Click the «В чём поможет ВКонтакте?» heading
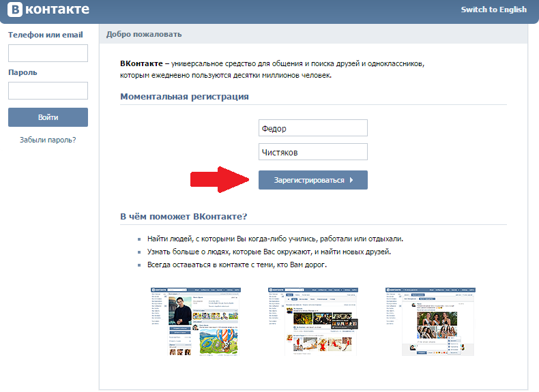Screen dimensions: 539x392 point(184,216)
